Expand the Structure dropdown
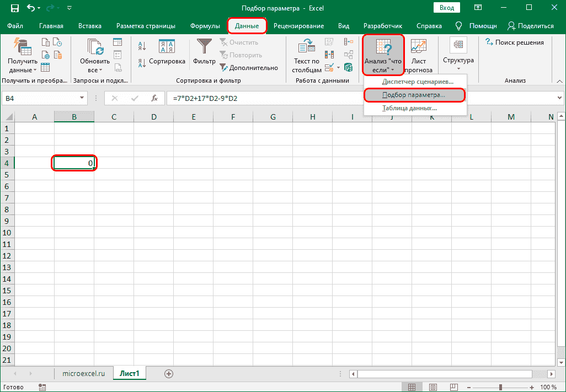 (x=458, y=55)
